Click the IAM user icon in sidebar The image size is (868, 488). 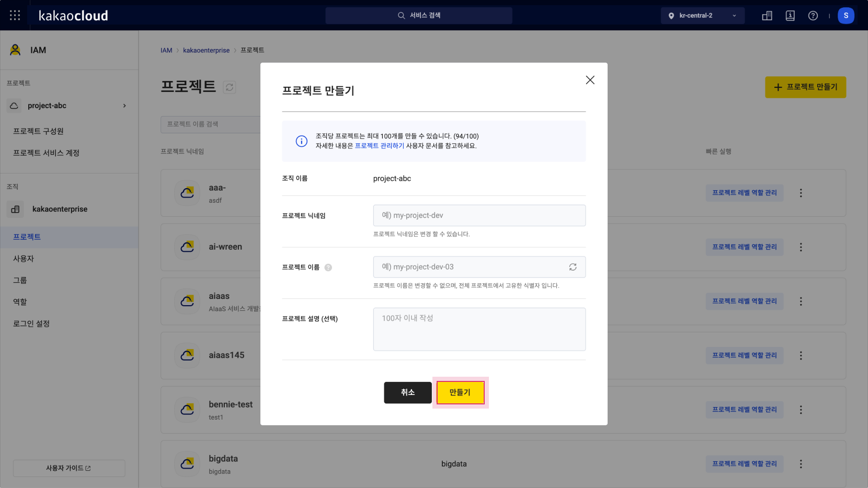15,50
